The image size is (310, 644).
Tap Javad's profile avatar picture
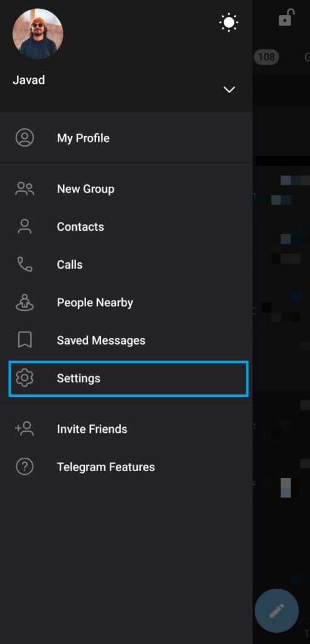[38, 34]
